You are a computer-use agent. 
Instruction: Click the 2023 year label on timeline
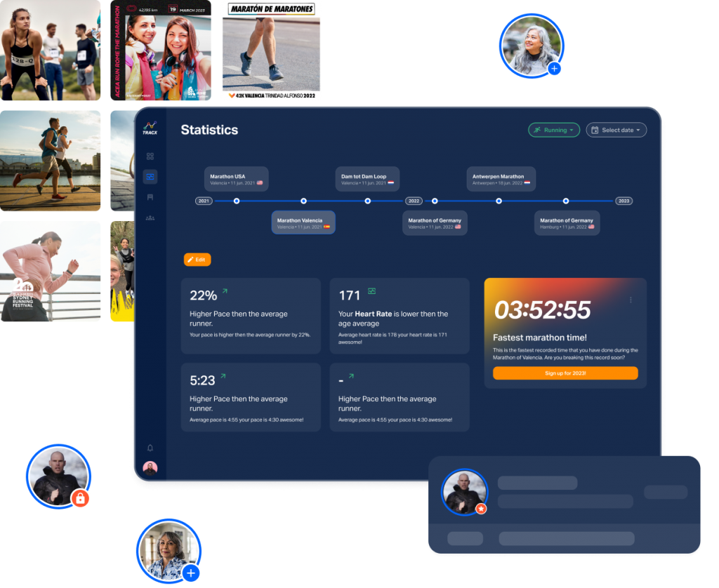624,201
